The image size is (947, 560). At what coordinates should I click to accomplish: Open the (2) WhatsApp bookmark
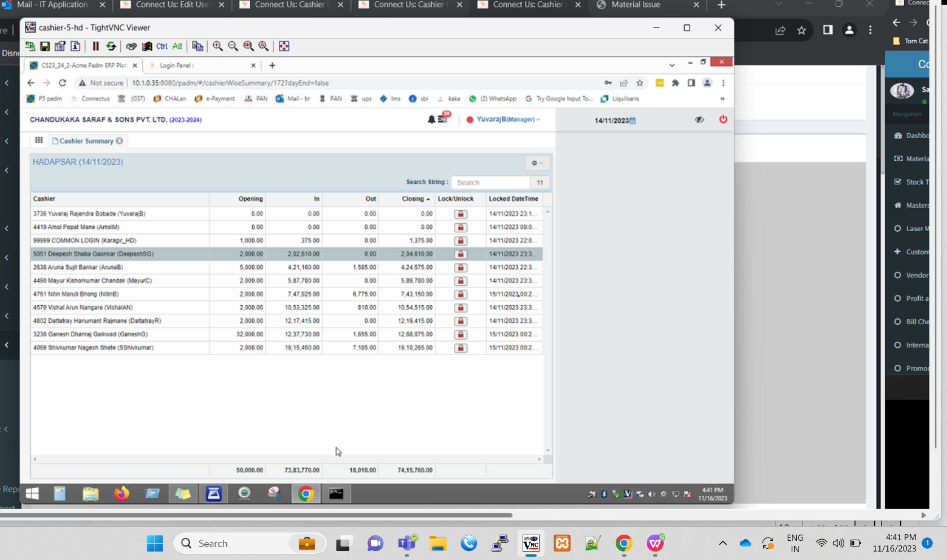point(493,99)
